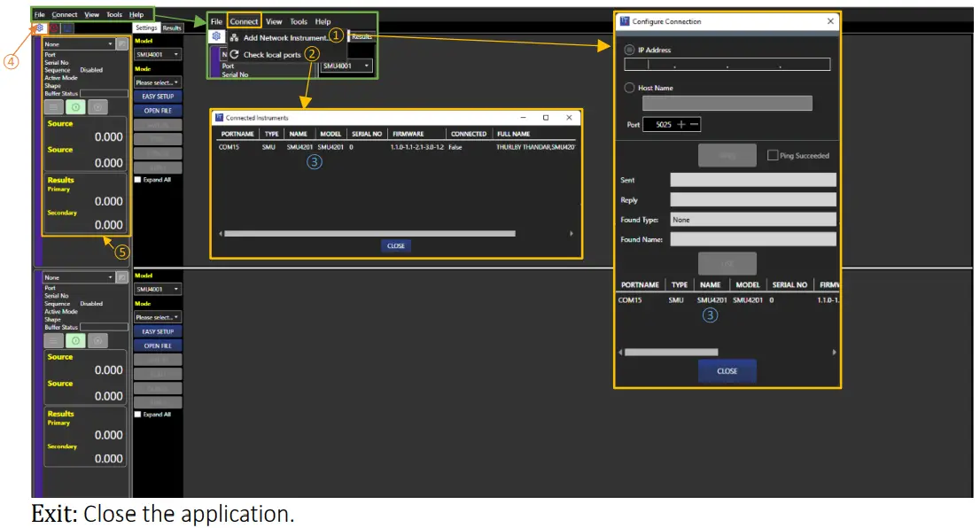Click the plus icon next to Port 5025
980x528 pixels.
pos(681,125)
